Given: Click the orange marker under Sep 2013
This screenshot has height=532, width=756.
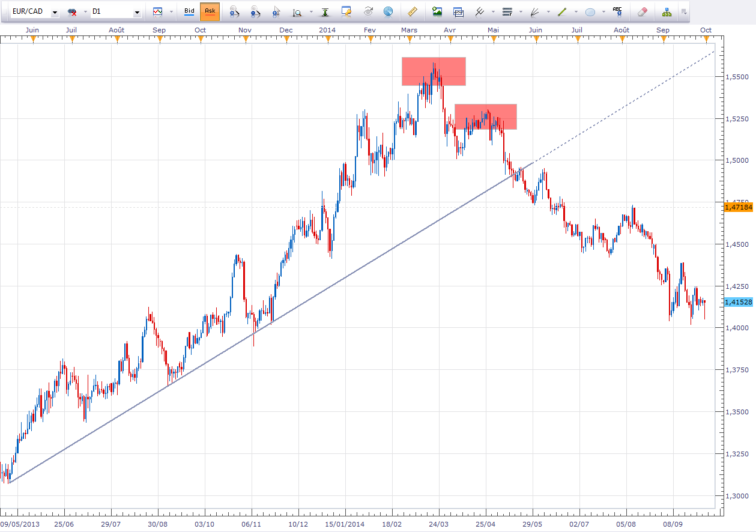Looking at the screenshot, I should coord(159,39).
